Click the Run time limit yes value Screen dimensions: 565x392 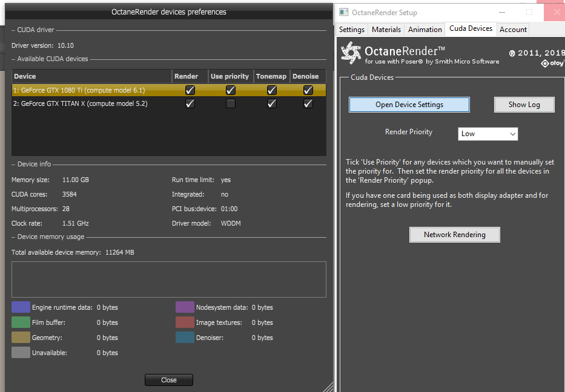pos(225,180)
